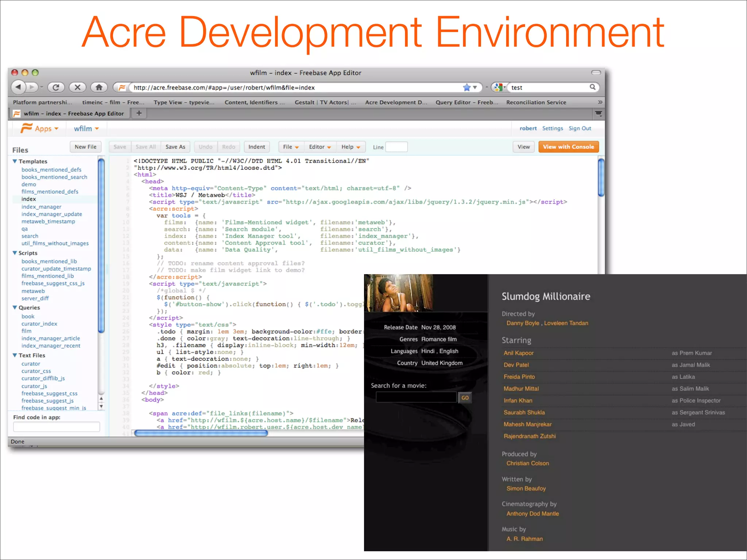Click the Find code in app field
The height and width of the screenshot is (560, 747).
click(x=57, y=427)
